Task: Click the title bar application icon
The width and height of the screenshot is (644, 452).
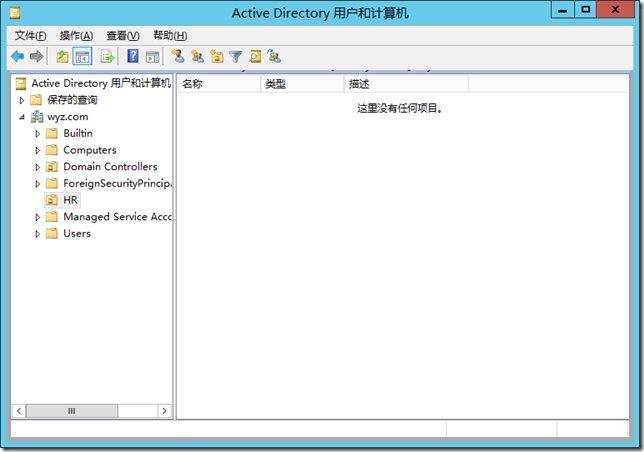Action: coord(15,14)
